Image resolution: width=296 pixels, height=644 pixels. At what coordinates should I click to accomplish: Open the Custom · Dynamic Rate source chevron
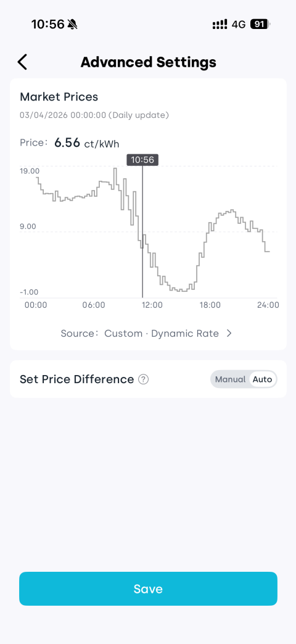pos(229,334)
